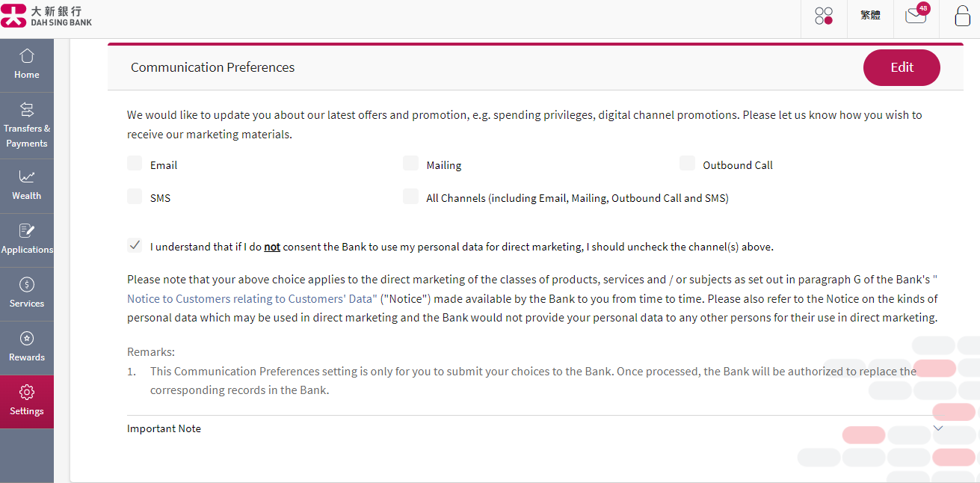Viewport: 980px width, 483px height.
Task: Open the Wealth chart icon
Action: [x=27, y=185]
